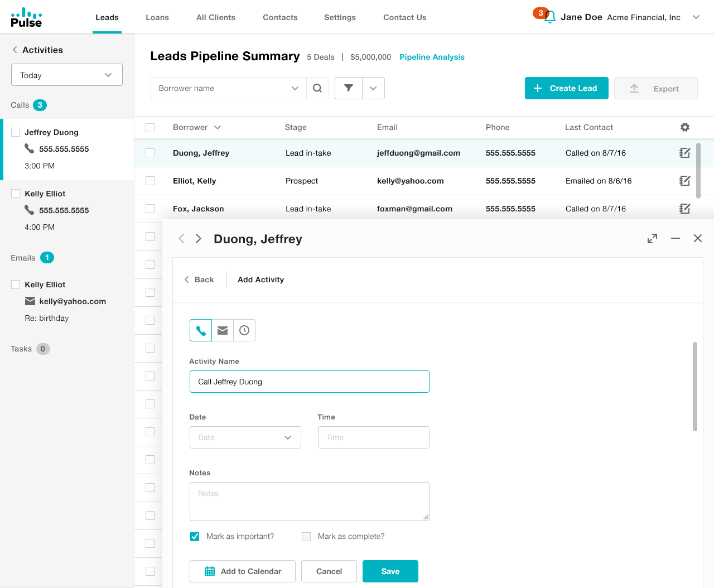Open edit note icon for Elliot, Kelly
The image size is (714, 588).
tap(685, 181)
